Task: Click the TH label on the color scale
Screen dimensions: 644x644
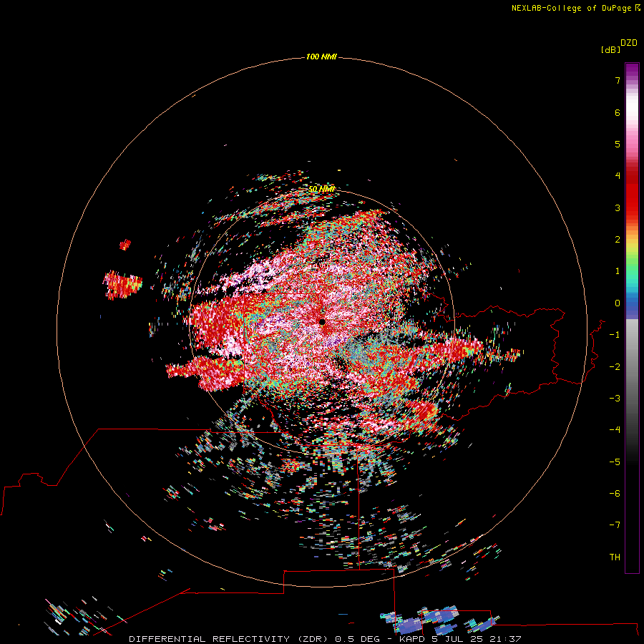Action: click(x=615, y=557)
